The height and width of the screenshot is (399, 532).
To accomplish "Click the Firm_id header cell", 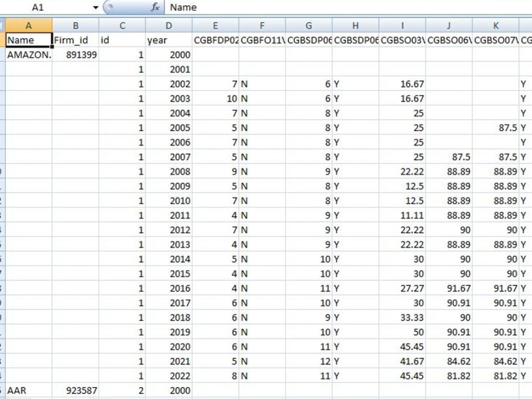I will (x=76, y=40).
